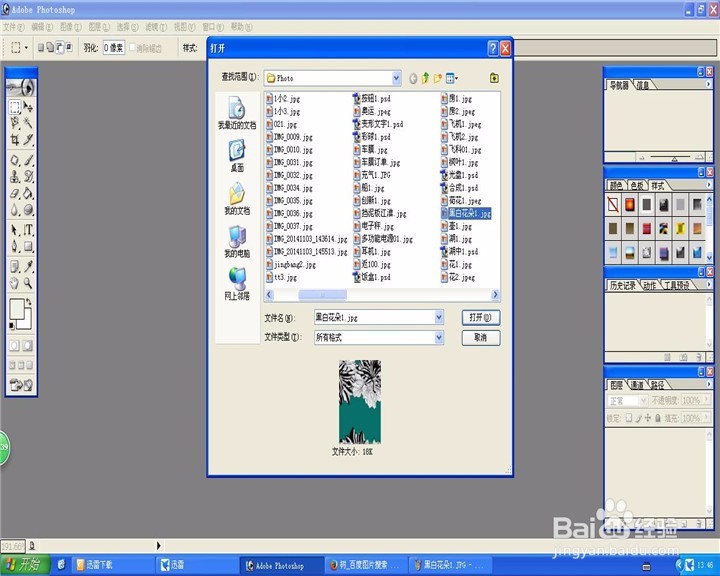Select the Paint Bucket tool
Viewport: 720px width, 576px height.
tap(28, 193)
